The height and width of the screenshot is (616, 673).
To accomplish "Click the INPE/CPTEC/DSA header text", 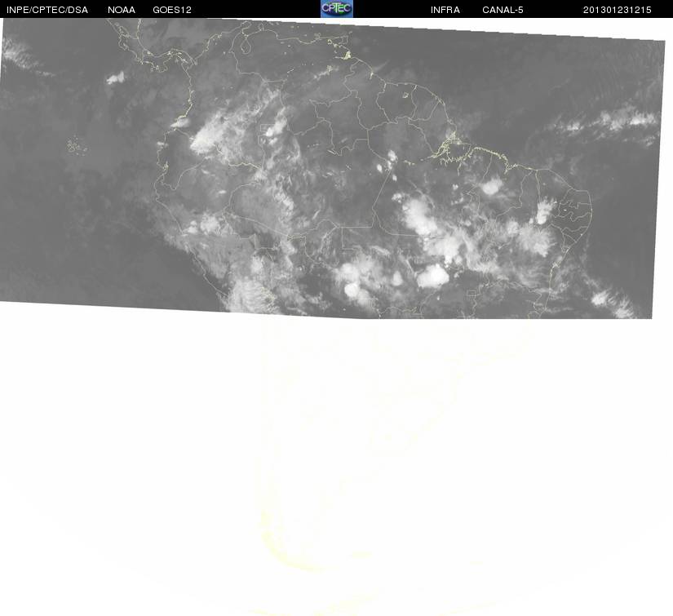I will click(x=47, y=10).
